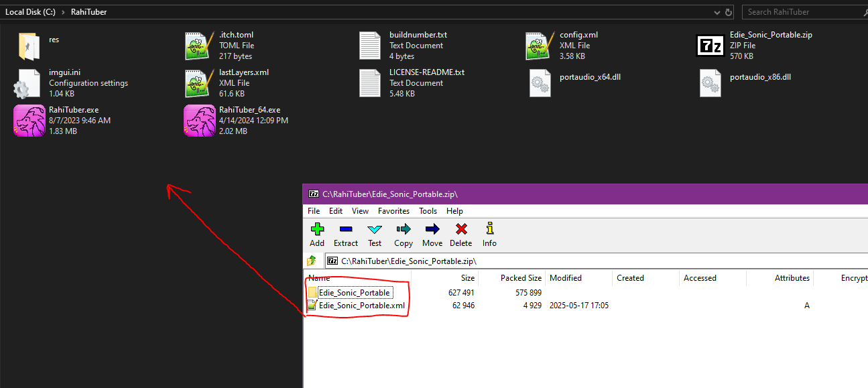Click the Test toolbar button in 7-Zip
Image resolution: width=868 pixels, height=388 pixels.
375,235
